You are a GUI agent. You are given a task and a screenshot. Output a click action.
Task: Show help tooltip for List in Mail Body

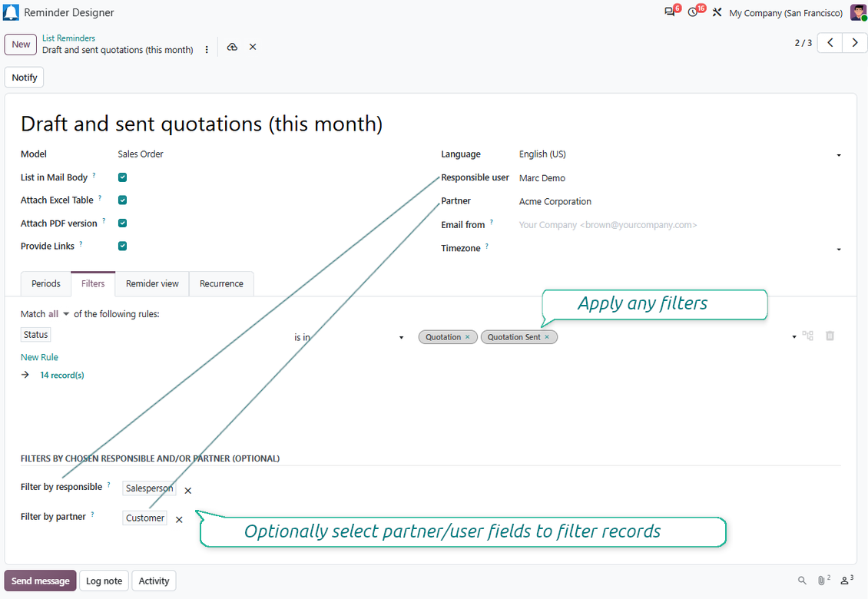point(94,175)
